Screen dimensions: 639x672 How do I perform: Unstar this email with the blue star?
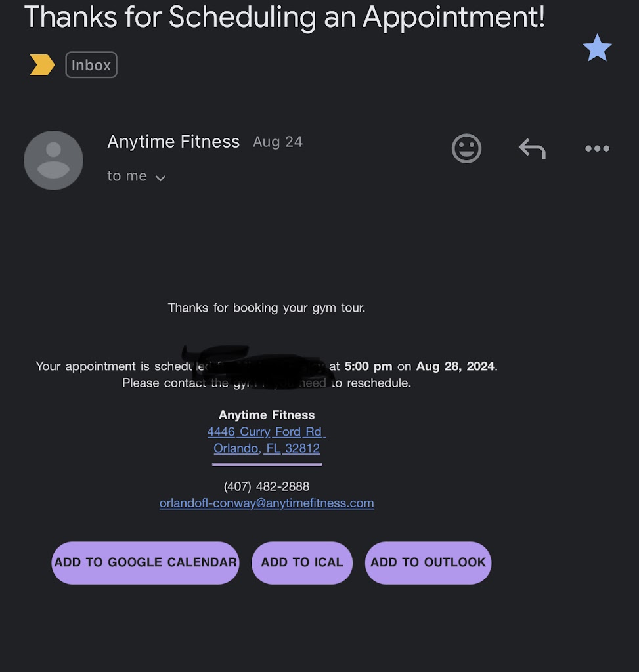597,49
